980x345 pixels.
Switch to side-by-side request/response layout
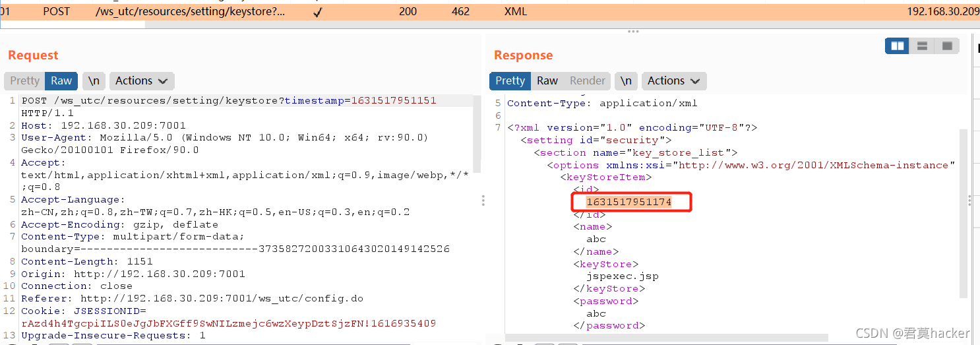[x=898, y=46]
